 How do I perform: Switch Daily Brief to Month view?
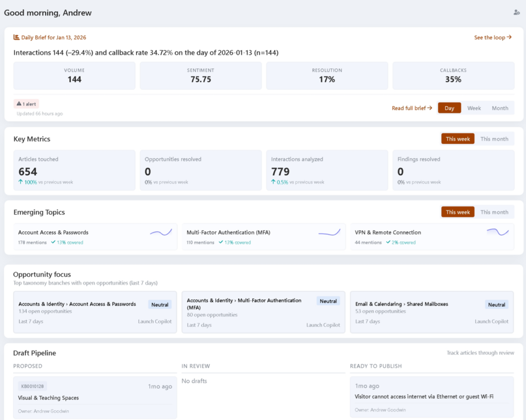coord(499,108)
